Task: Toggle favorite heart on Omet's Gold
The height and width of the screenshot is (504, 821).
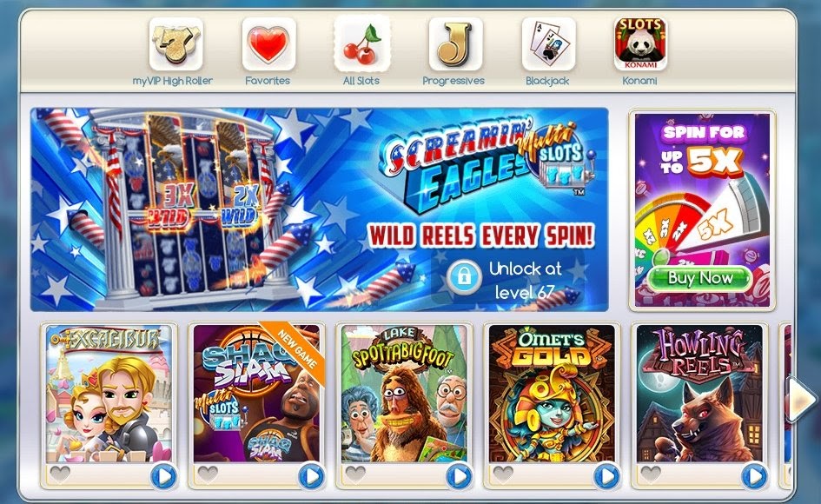Action: pos(503,474)
